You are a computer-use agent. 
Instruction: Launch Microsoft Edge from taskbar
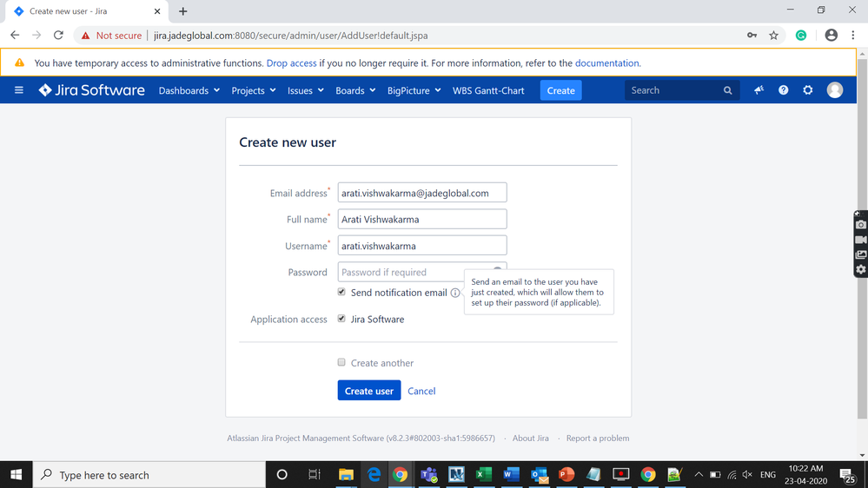coord(374,475)
